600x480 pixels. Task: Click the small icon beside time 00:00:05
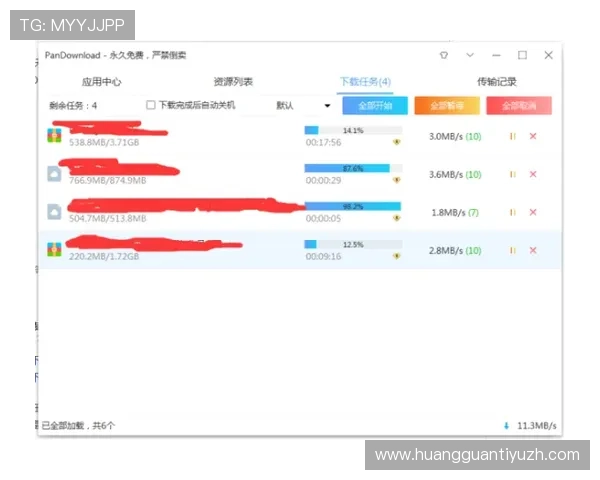pos(397,218)
